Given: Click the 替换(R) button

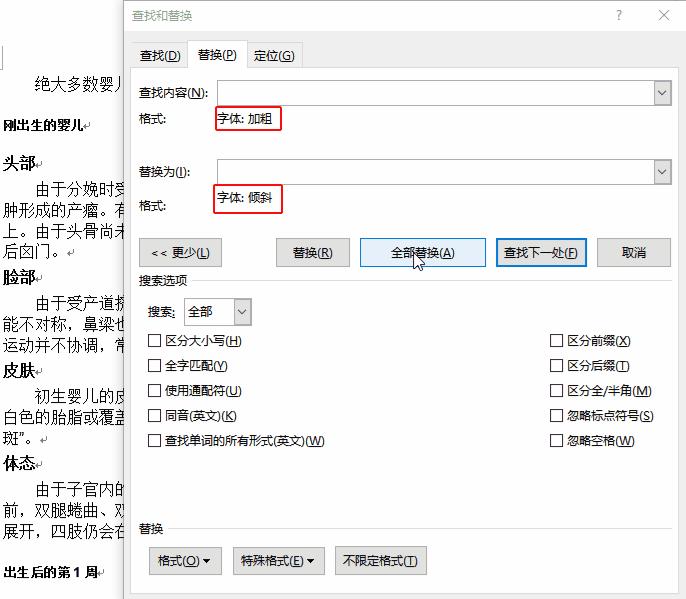Looking at the screenshot, I should [x=312, y=252].
